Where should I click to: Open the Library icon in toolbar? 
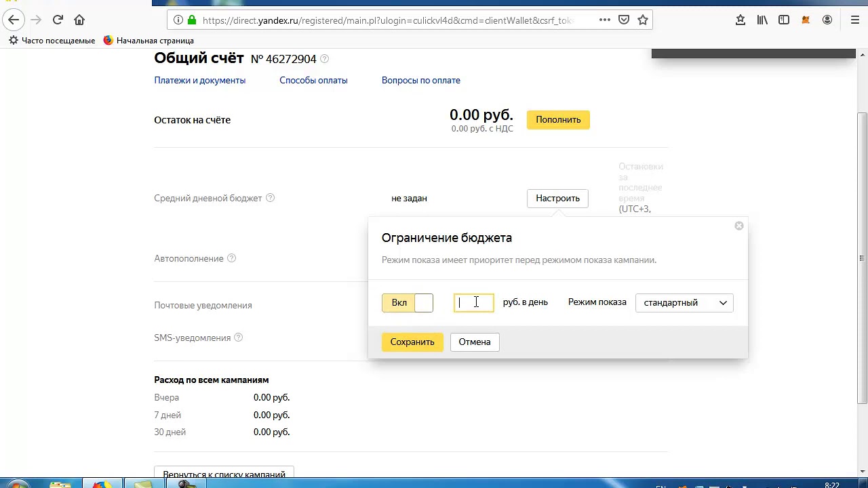click(762, 20)
